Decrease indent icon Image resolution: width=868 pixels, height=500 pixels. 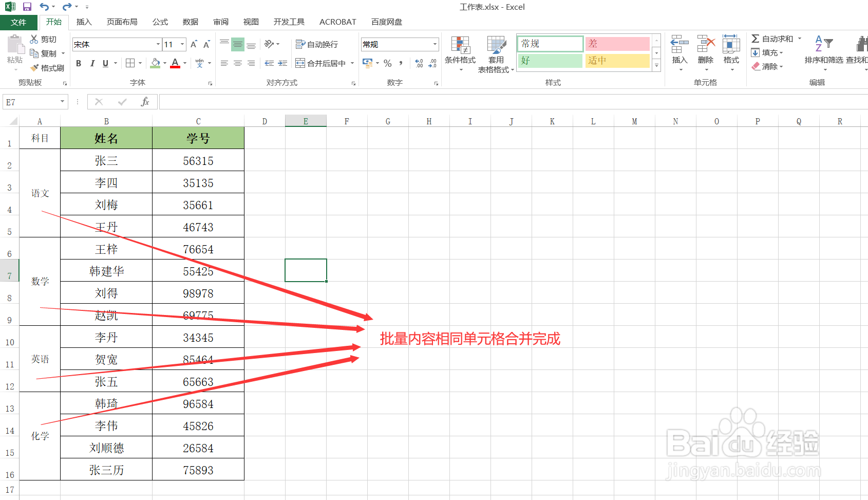point(269,63)
